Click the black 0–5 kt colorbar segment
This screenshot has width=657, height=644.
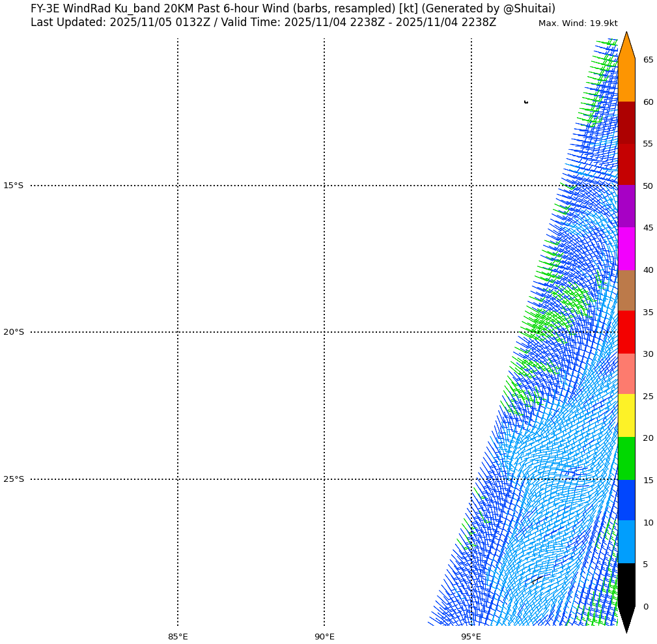[626, 584]
